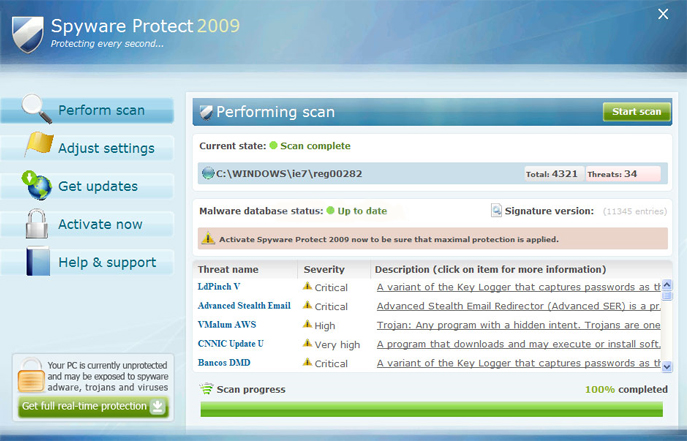The width and height of the screenshot is (687, 441).
Task: Click the padlock Activate now icon
Action: click(x=37, y=224)
